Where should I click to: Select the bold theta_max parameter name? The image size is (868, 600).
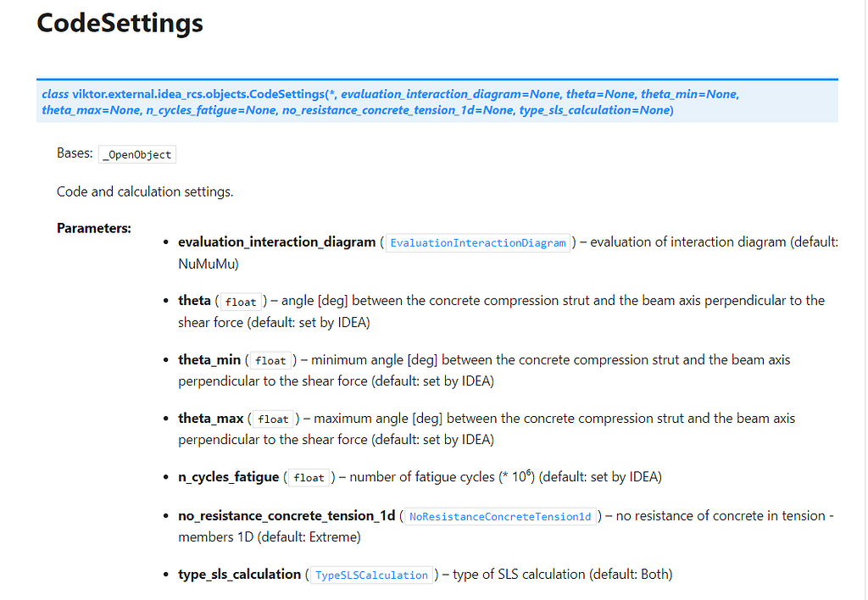[210, 419]
